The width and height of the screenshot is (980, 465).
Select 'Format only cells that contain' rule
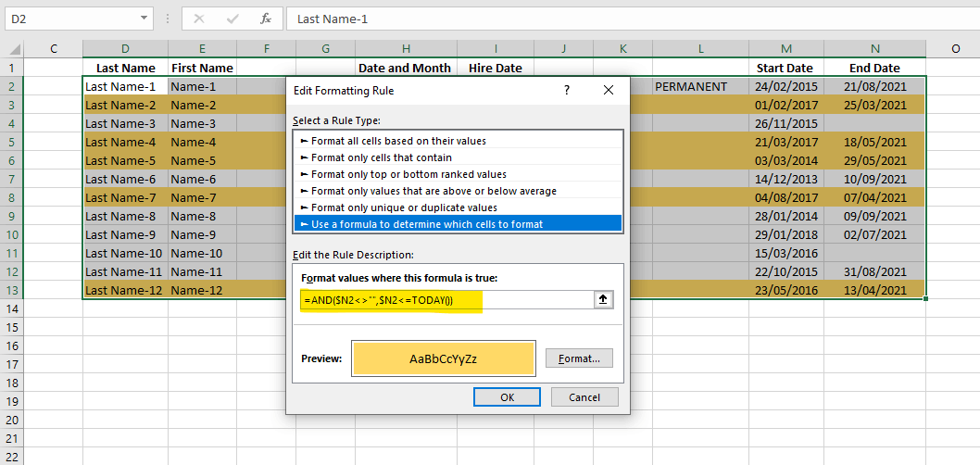point(459,157)
